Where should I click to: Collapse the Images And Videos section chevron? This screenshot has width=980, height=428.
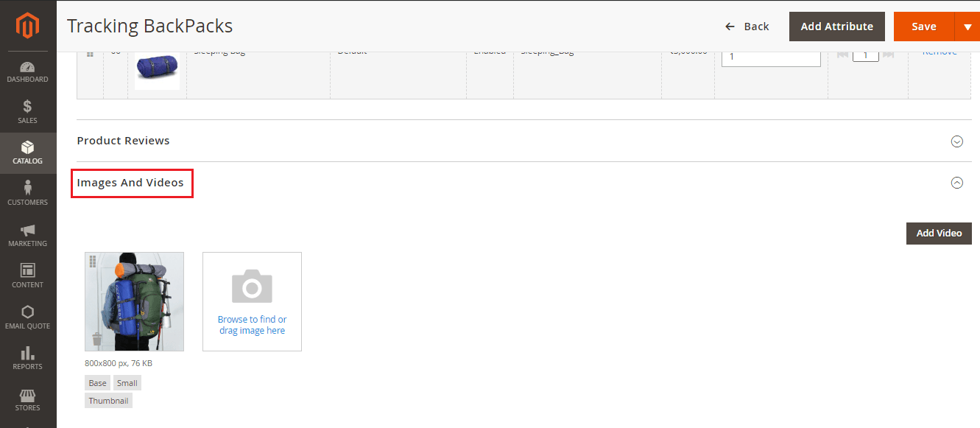[x=957, y=183]
